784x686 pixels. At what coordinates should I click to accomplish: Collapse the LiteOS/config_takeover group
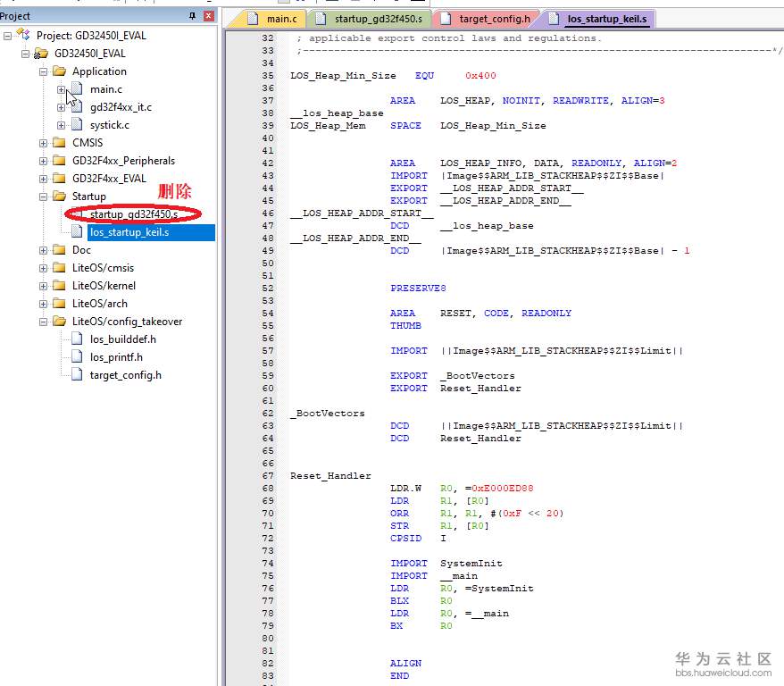click(x=43, y=322)
